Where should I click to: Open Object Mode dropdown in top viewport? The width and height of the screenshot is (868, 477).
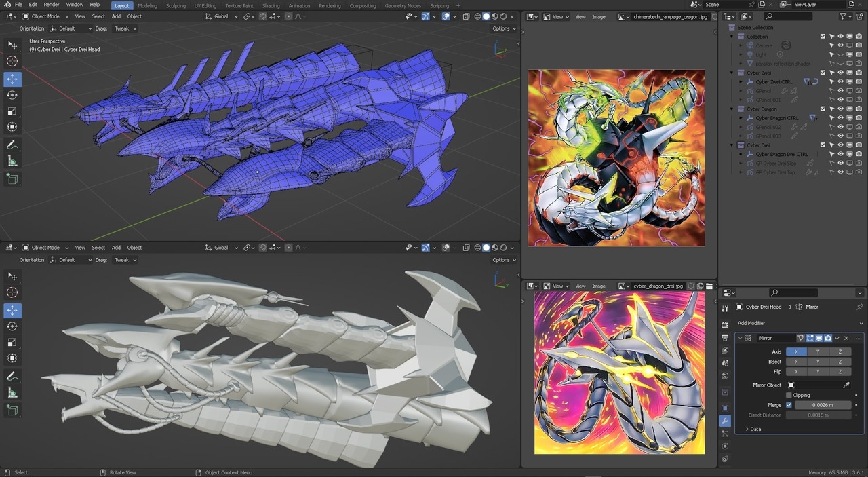(45, 16)
